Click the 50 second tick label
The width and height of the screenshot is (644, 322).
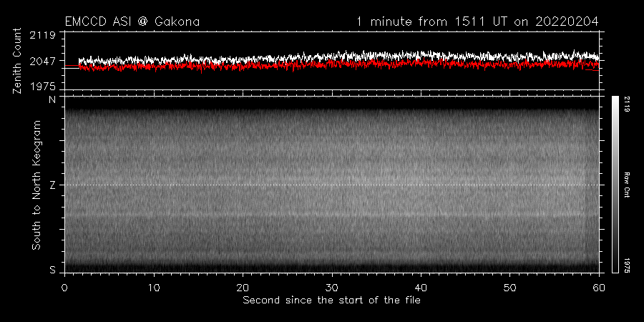tap(509, 287)
